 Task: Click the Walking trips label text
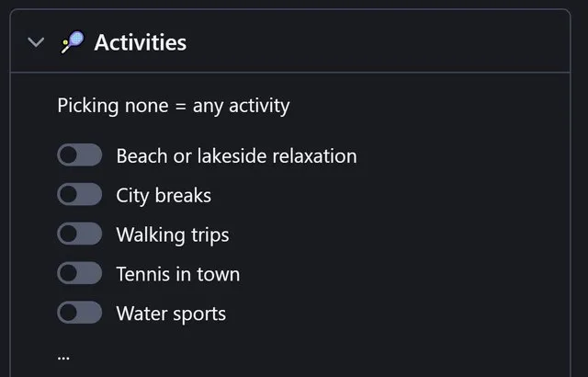pyautogui.click(x=173, y=235)
